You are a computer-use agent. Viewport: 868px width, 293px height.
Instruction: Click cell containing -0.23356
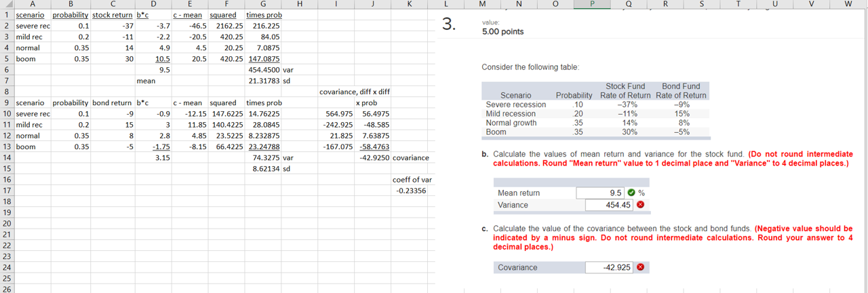coord(410,191)
